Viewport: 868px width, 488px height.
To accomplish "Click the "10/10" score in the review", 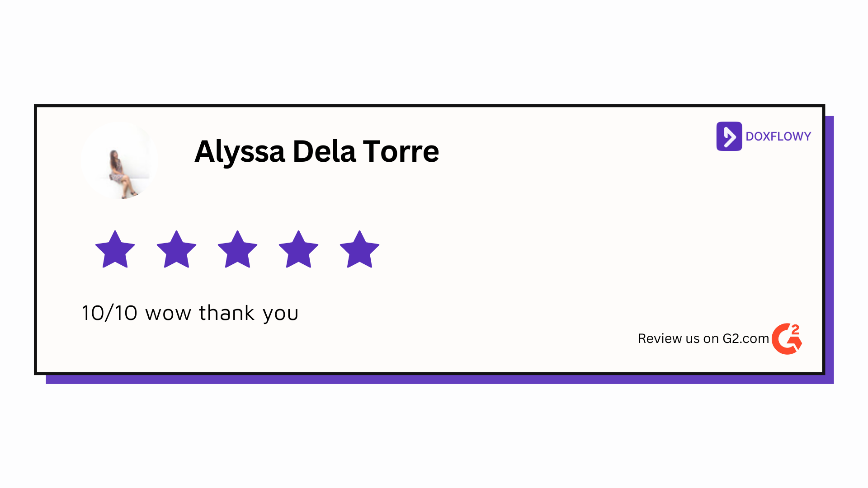I will click(x=109, y=313).
